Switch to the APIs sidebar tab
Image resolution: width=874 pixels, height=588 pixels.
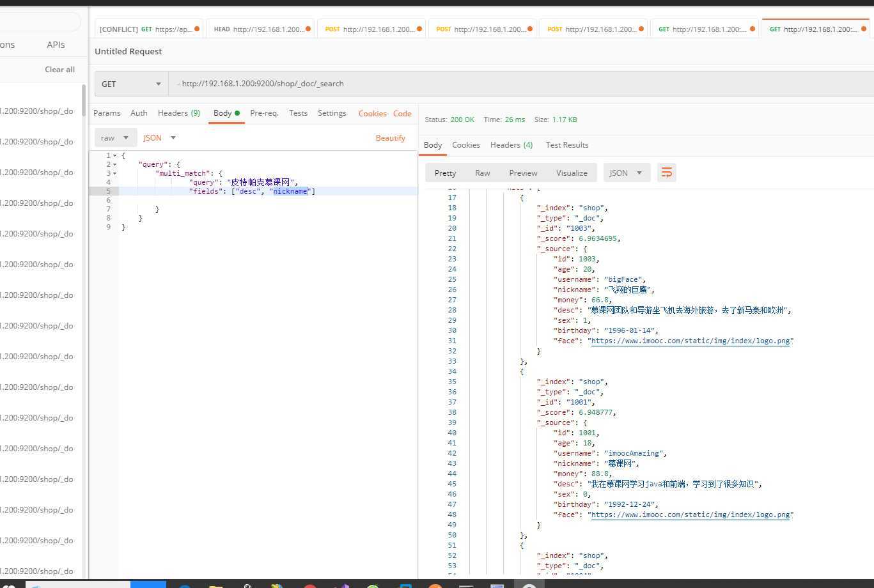pyautogui.click(x=56, y=45)
